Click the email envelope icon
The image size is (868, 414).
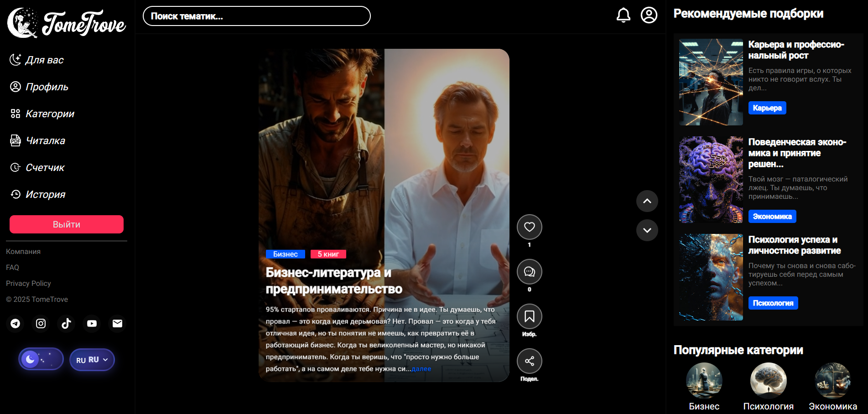[x=118, y=324]
